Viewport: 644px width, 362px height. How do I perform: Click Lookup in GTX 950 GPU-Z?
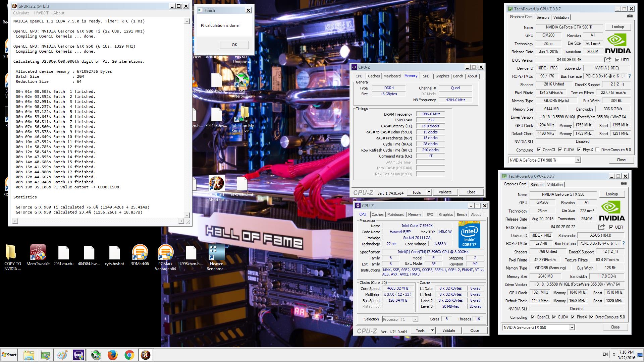point(612,194)
